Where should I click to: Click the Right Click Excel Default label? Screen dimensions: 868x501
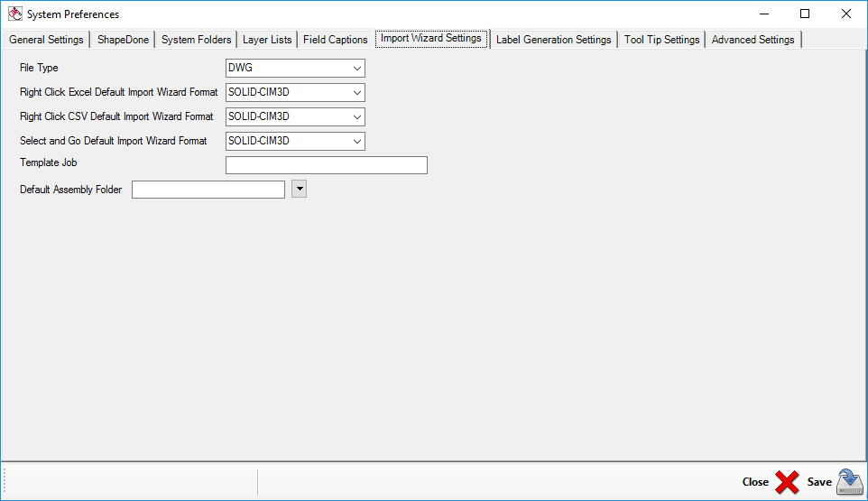pos(118,92)
